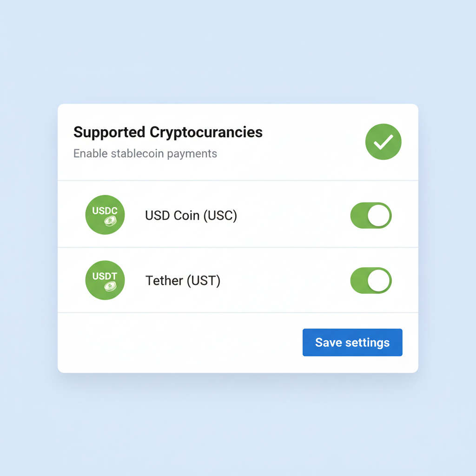Click the Tether (UST) label text
This screenshot has width=476, height=476.
pos(182,280)
